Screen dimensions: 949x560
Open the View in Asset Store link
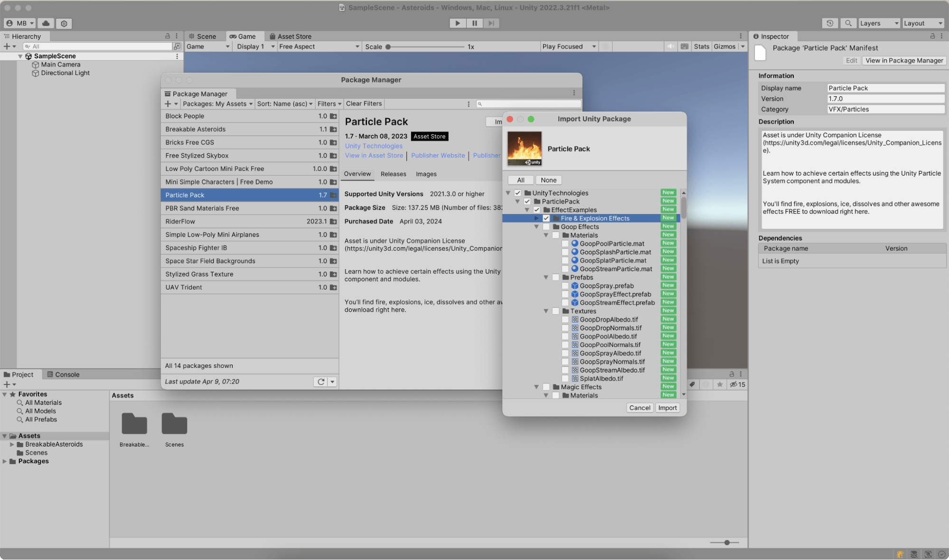pyautogui.click(x=374, y=155)
